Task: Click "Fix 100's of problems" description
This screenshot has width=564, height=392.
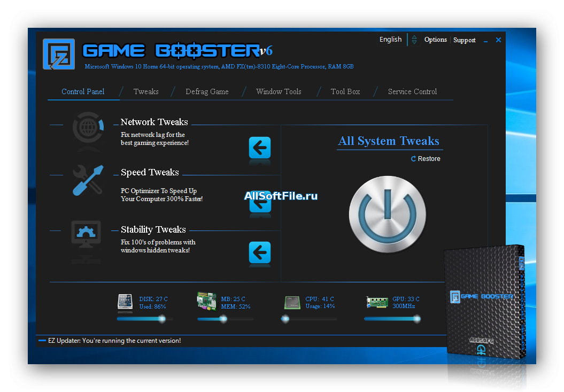Action: [x=158, y=246]
